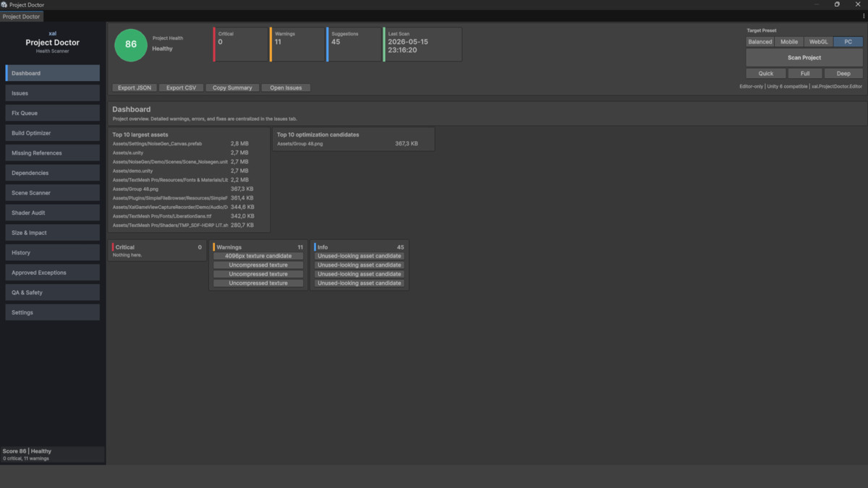The height and width of the screenshot is (488, 868).
Task: Open Missing References in the sidebar
Action: (53, 153)
